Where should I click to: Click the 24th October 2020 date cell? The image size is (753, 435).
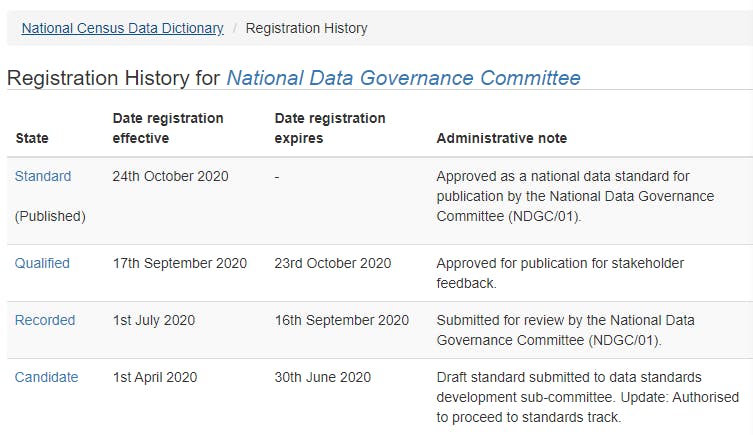tap(171, 176)
